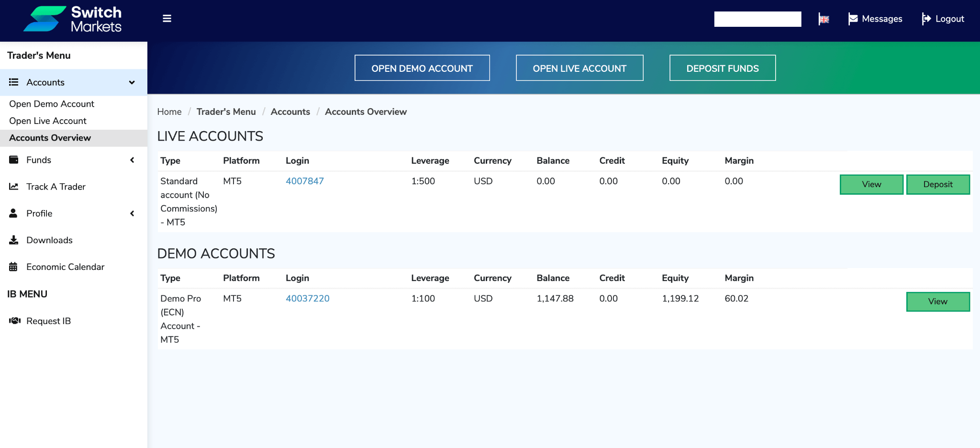Click the DEMO ACCOUNTS heading

pos(216,254)
